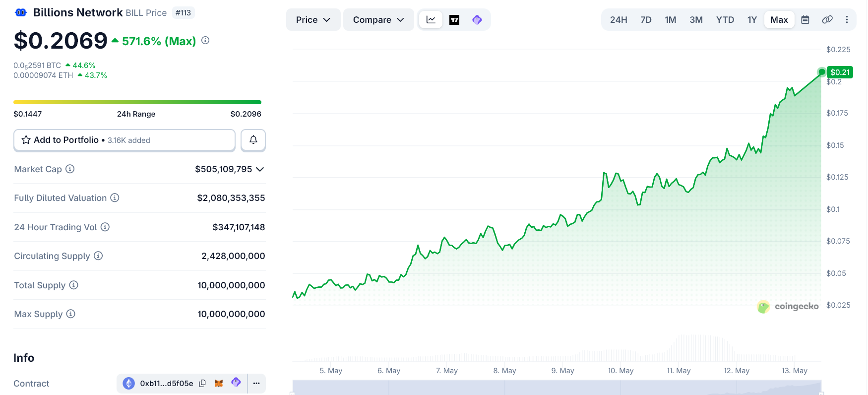Select the purple gem chart mode icon
The width and height of the screenshot is (868, 395).
(x=477, y=20)
